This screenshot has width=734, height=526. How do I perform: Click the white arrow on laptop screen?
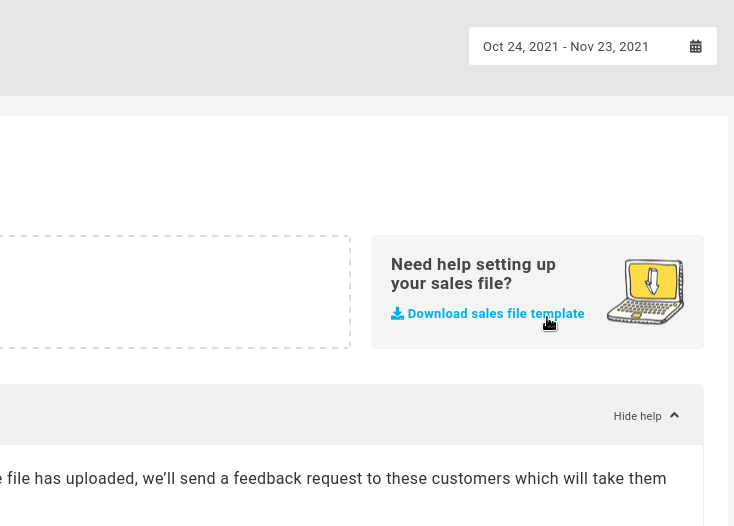tap(652, 280)
